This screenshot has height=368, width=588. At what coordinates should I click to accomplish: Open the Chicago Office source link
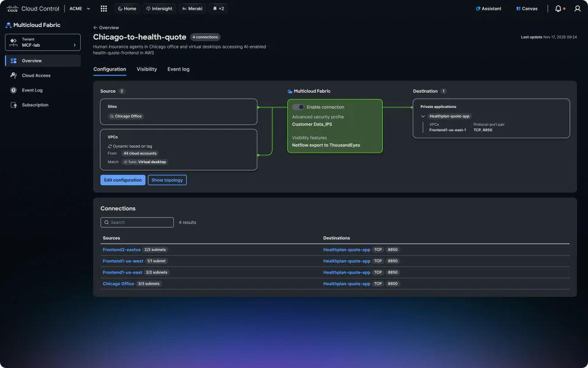coord(118,284)
